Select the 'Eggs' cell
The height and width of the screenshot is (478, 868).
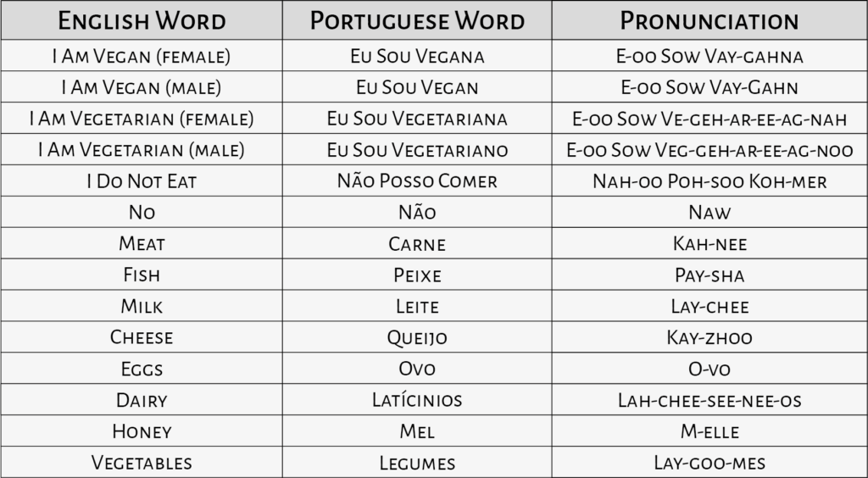click(x=142, y=368)
